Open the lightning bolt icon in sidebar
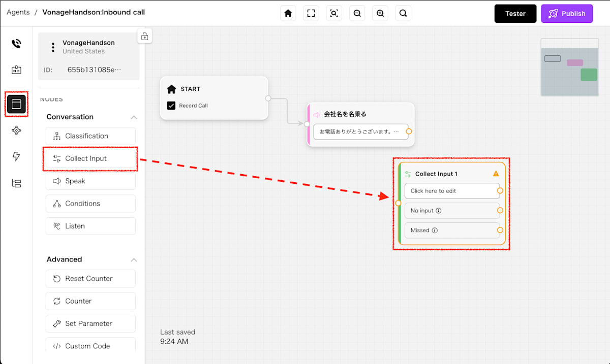This screenshot has height=364, width=610. 16,156
